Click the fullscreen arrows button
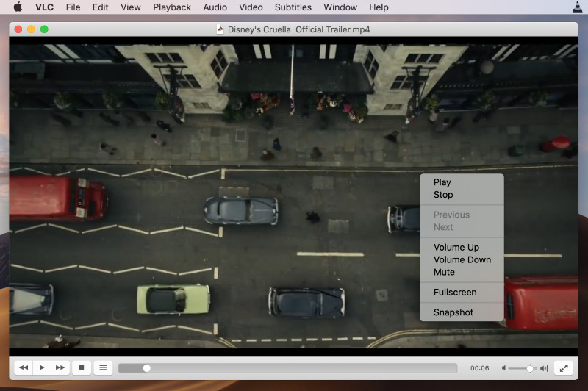Viewport: 588px width, 391px height. coord(564,368)
